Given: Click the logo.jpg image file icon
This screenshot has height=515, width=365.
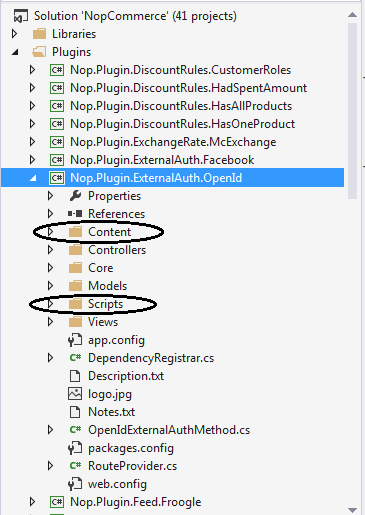Looking at the screenshot, I should 75,394.
